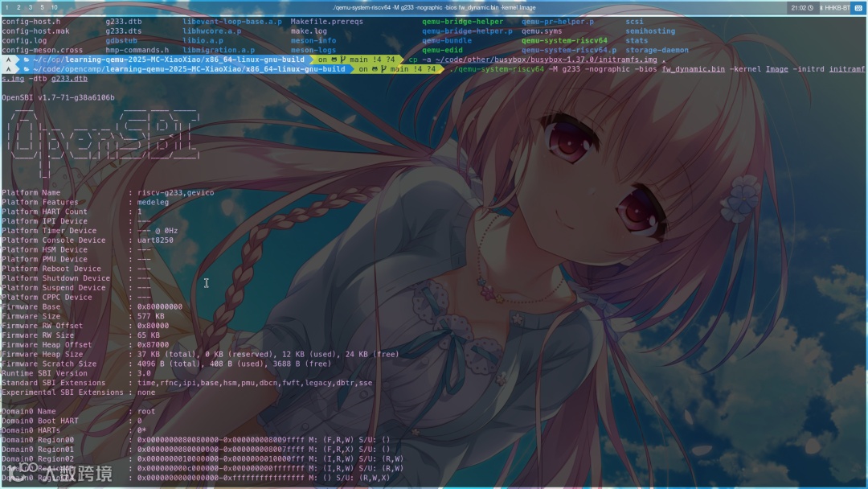Switch to workspace 3 in the top bar

point(30,8)
